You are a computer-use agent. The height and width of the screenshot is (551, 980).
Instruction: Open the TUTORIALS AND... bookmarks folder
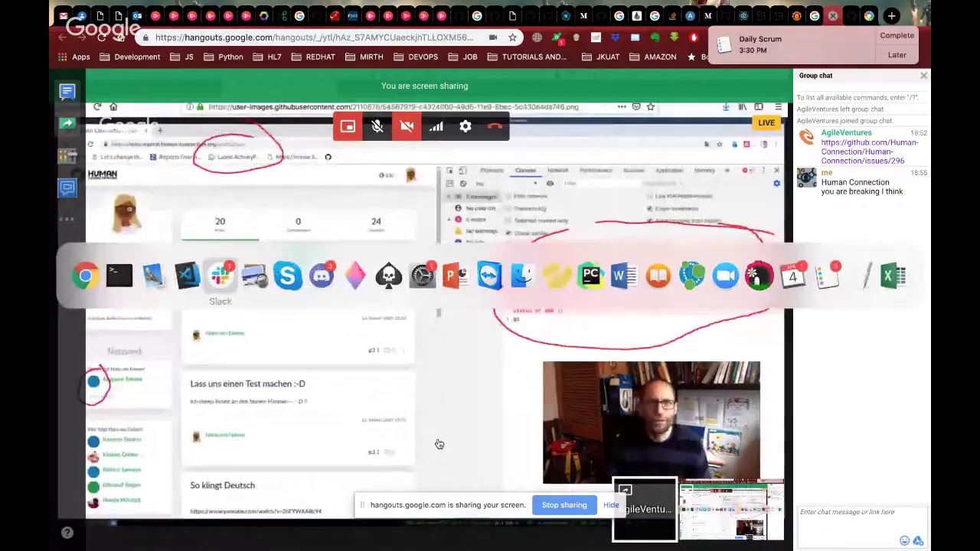(527, 57)
